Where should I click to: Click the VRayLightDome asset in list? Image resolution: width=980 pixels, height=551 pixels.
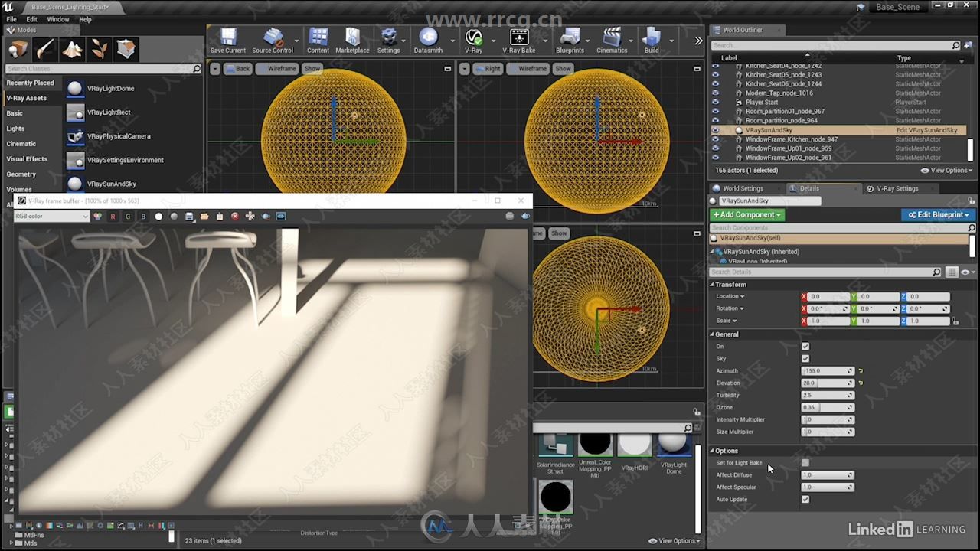click(x=135, y=89)
